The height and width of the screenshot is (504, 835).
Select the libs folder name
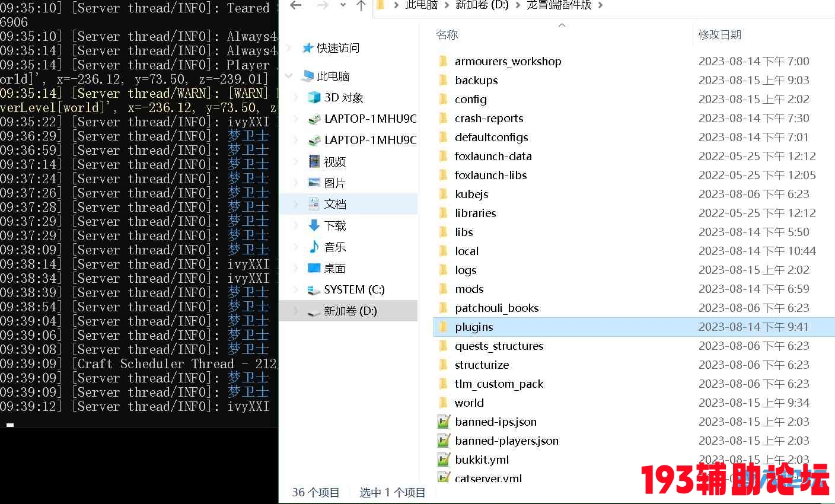(x=464, y=232)
